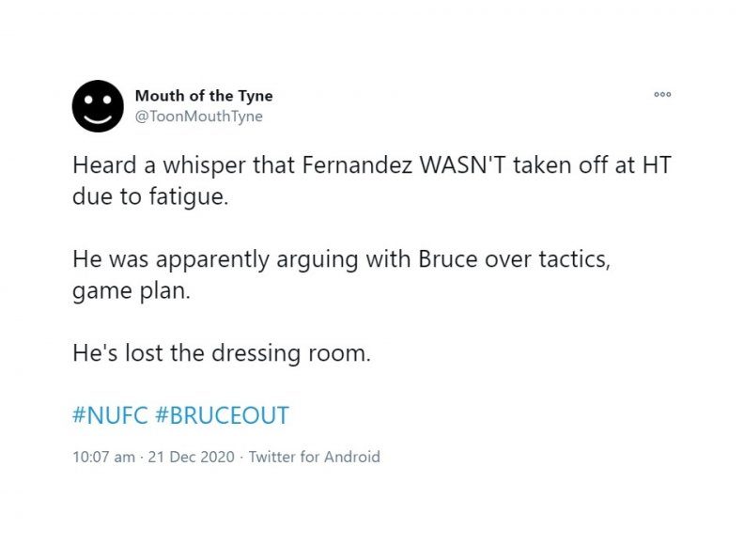Screen dimensions: 744x560
Task: Click the Mouth of the Tyne display name
Action: tap(204, 96)
